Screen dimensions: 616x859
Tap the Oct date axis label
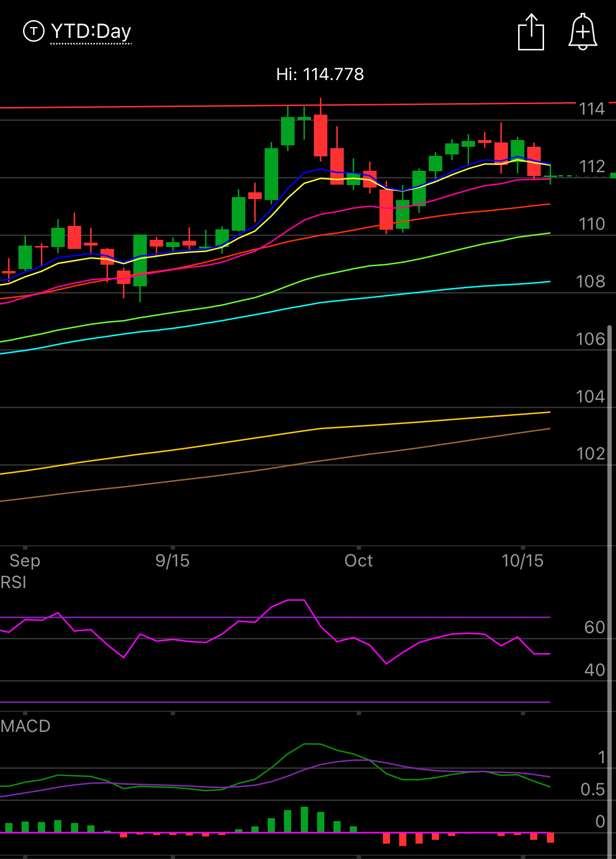click(358, 561)
